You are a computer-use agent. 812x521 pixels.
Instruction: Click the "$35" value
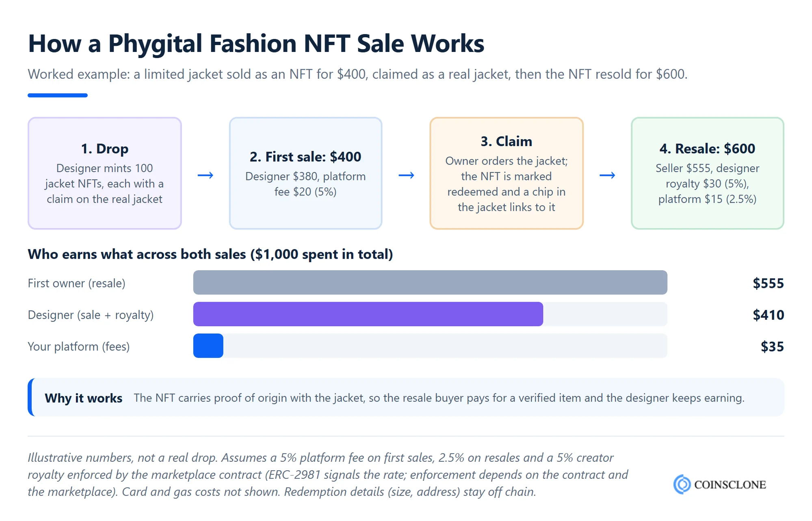pos(772,346)
